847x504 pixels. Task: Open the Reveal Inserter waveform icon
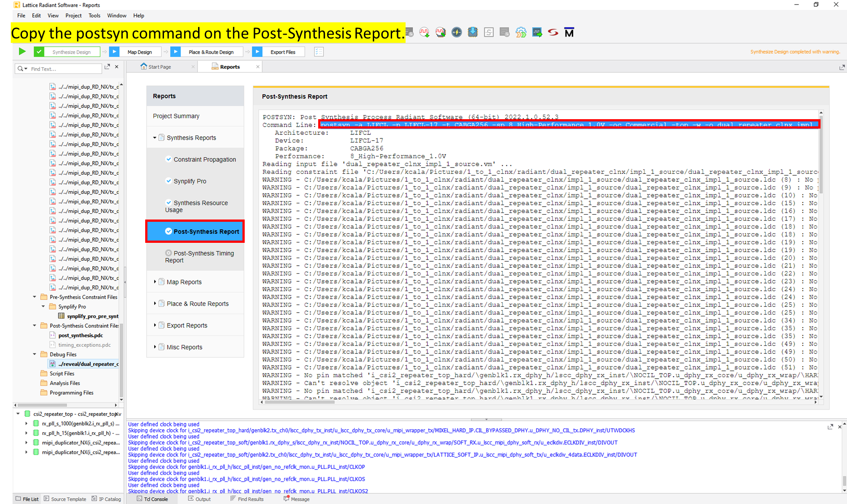(424, 32)
